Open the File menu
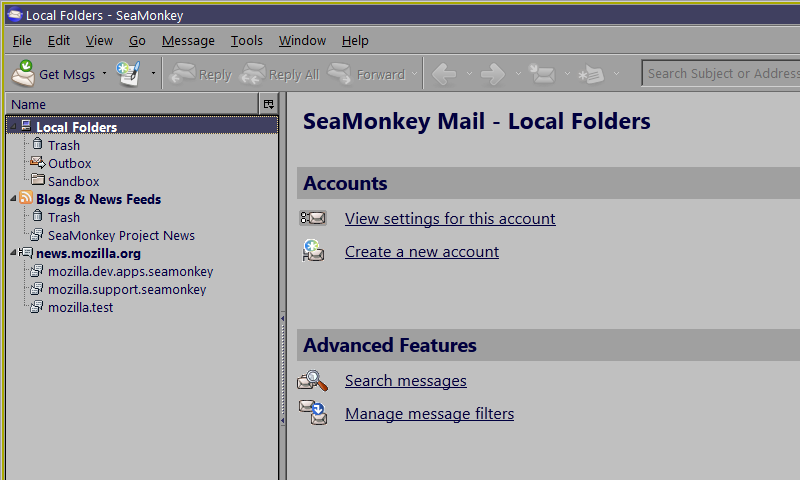The width and height of the screenshot is (800, 480). [x=22, y=41]
